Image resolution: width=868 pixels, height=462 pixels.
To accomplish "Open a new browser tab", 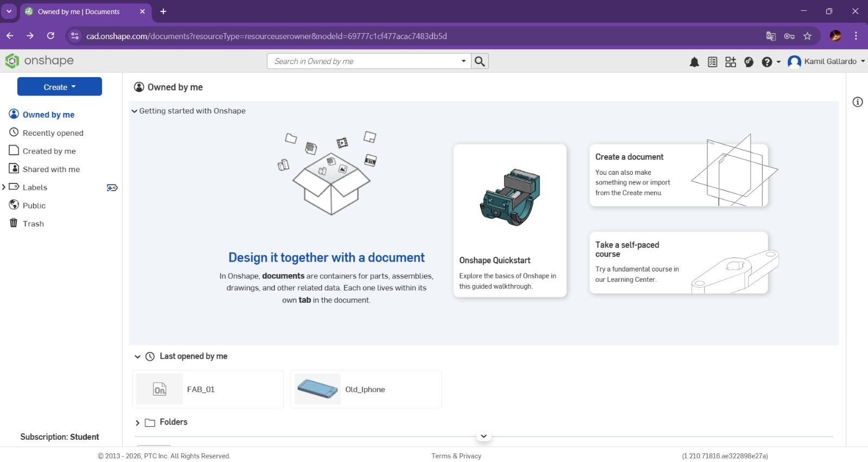I will point(163,11).
